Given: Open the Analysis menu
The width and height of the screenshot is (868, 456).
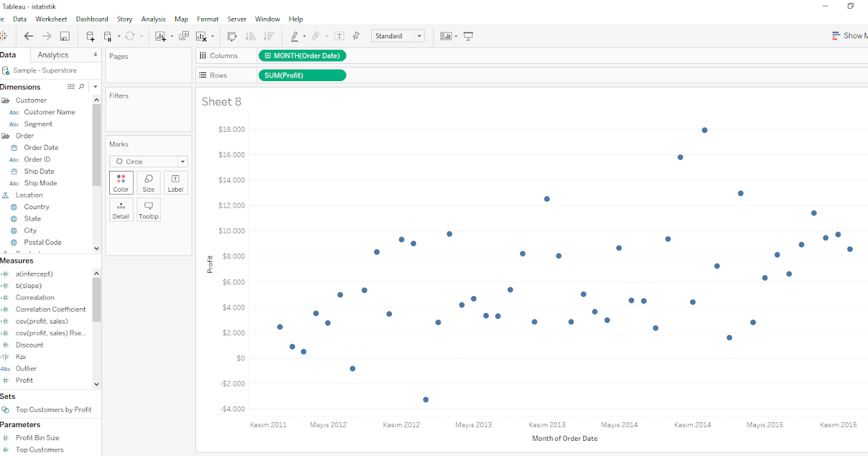Looking at the screenshot, I should (x=153, y=19).
